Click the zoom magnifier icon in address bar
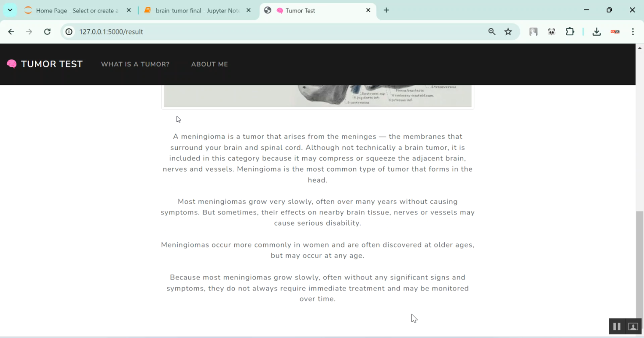 pos(492,32)
